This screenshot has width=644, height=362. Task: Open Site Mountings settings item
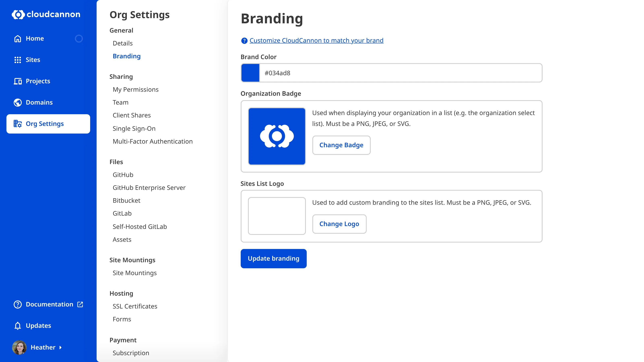pyautogui.click(x=134, y=273)
